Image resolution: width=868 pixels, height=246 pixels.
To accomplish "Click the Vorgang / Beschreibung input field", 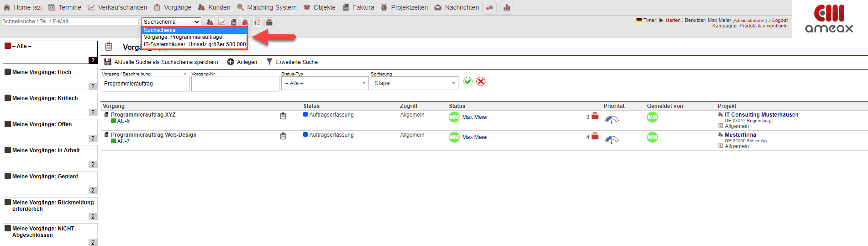I will (x=145, y=84).
